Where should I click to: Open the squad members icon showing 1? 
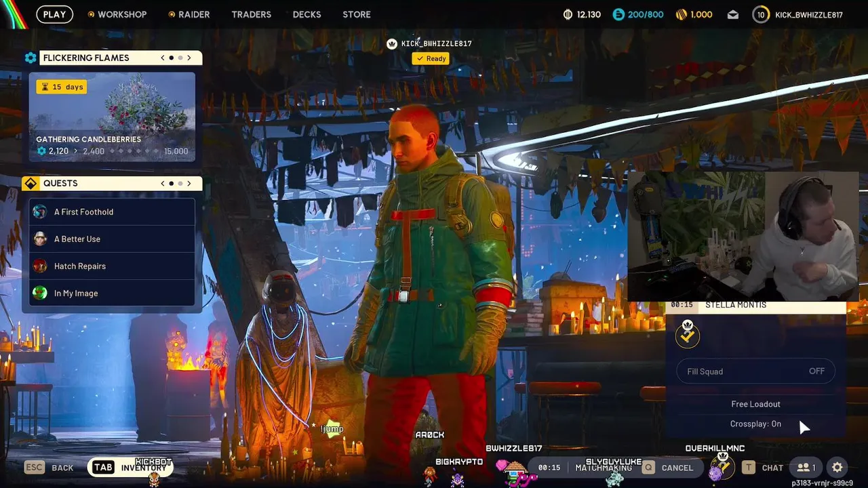pyautogui.click(x=806, y=468)
